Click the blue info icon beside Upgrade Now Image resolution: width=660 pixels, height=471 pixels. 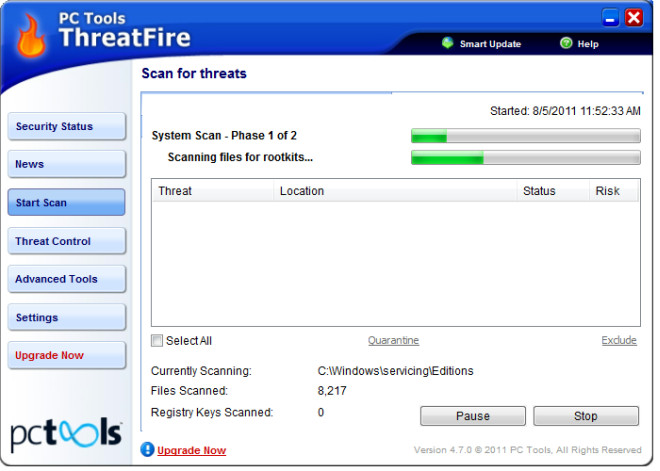[147, 450]
